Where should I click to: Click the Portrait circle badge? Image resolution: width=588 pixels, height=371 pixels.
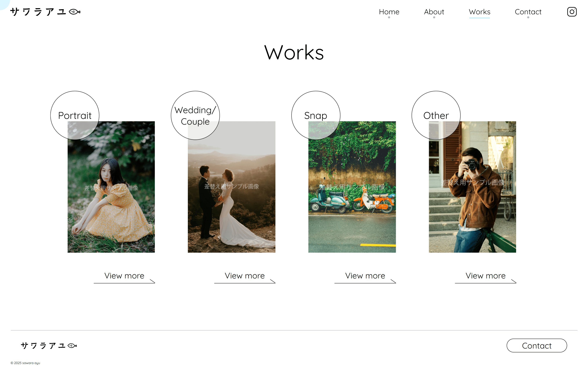click(x=75, y=115)
